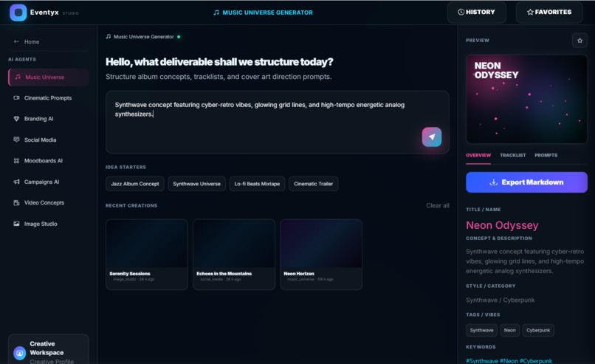Viewport: 595px width, 364px height.
Task: Choose the Cinematic Trailer starter
Action: click(313, 184)
